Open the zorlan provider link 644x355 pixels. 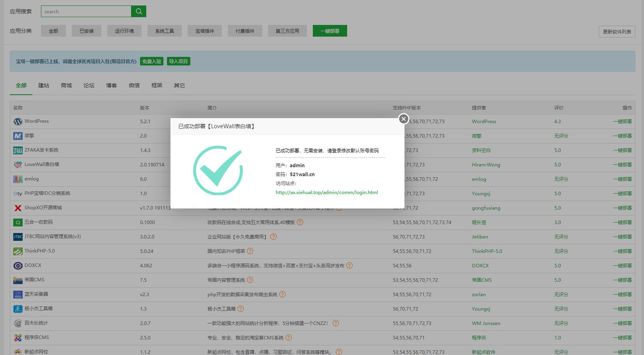click(479, 295)
